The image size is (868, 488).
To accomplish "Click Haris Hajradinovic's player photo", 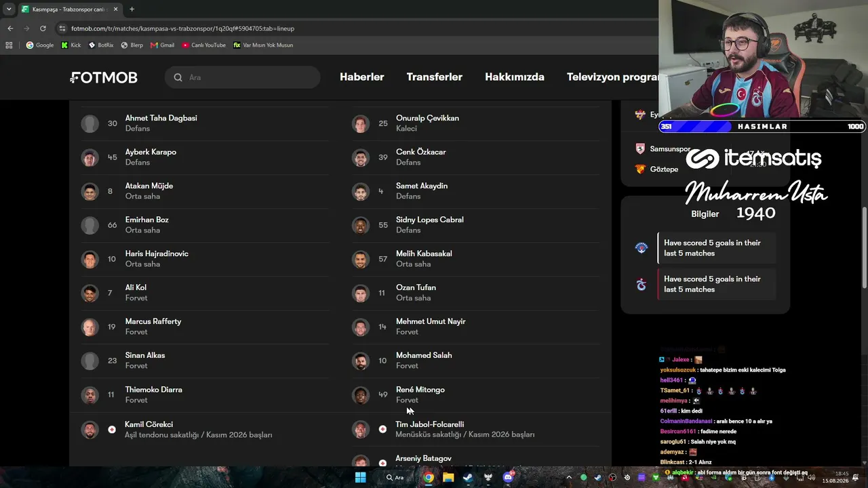I will pyautogui.click(x=90, y=260).
